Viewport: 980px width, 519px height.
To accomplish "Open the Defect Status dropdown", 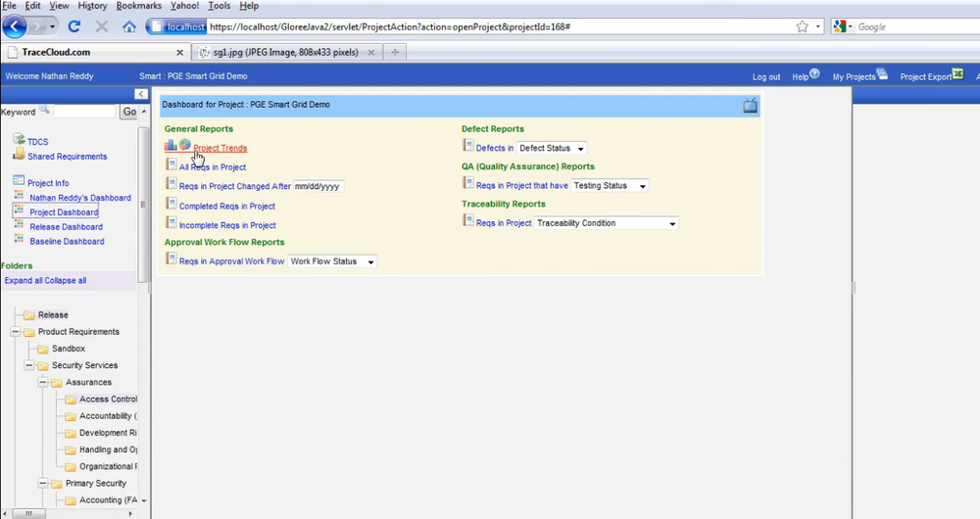I will 551,148.
